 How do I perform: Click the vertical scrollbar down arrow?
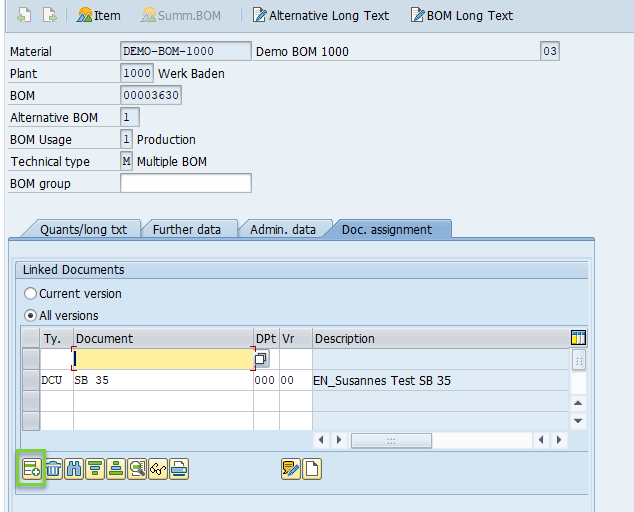[x=578, y=421]
